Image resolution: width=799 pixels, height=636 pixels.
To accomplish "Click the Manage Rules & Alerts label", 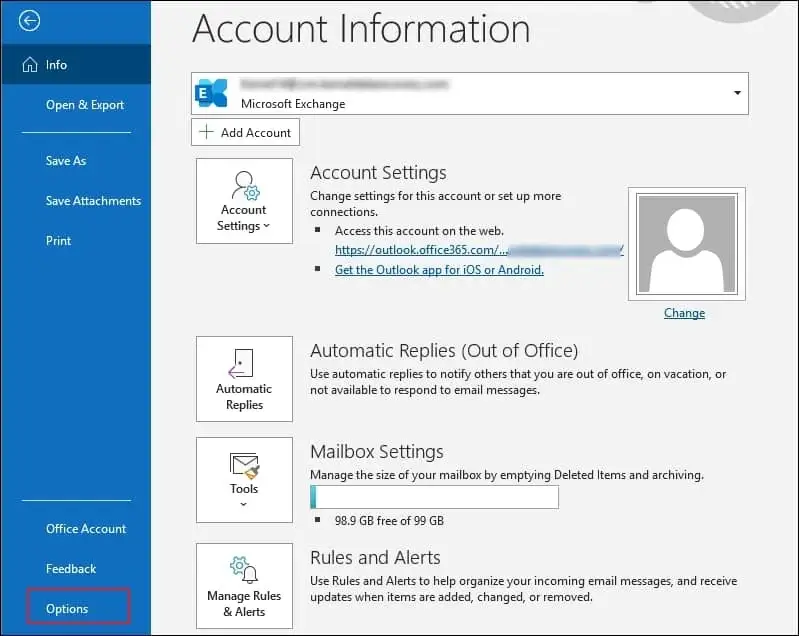I will pos(244,603).
